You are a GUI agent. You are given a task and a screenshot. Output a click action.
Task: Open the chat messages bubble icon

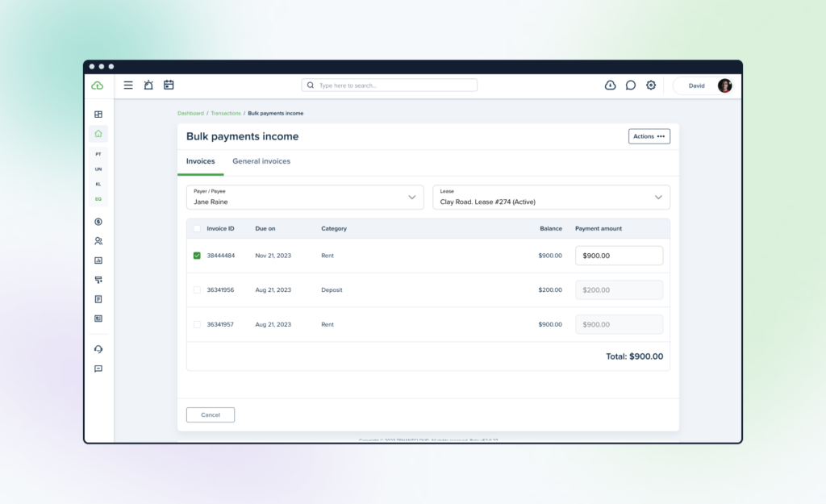click(631, 85)
